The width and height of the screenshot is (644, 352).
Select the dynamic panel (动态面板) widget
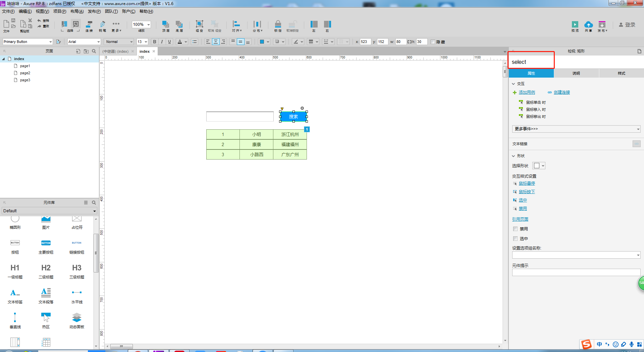77,320
